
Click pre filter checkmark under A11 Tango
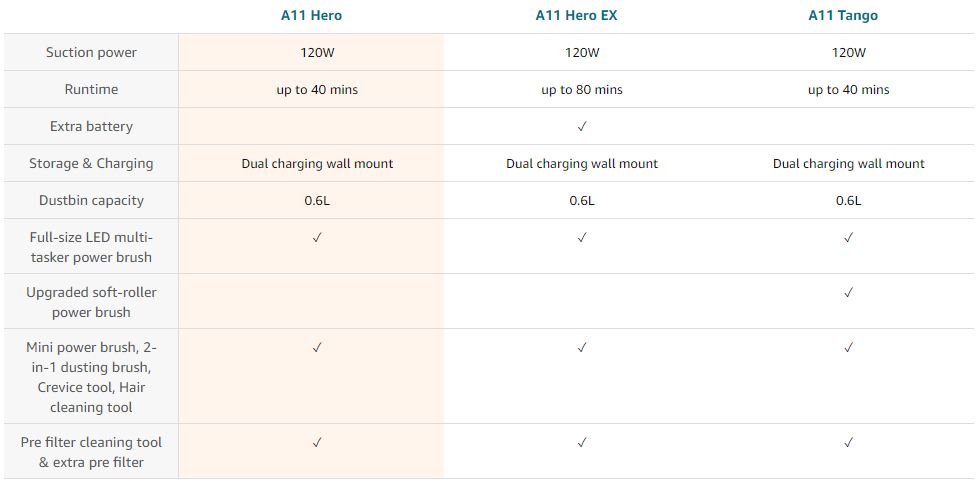(848, 443)
